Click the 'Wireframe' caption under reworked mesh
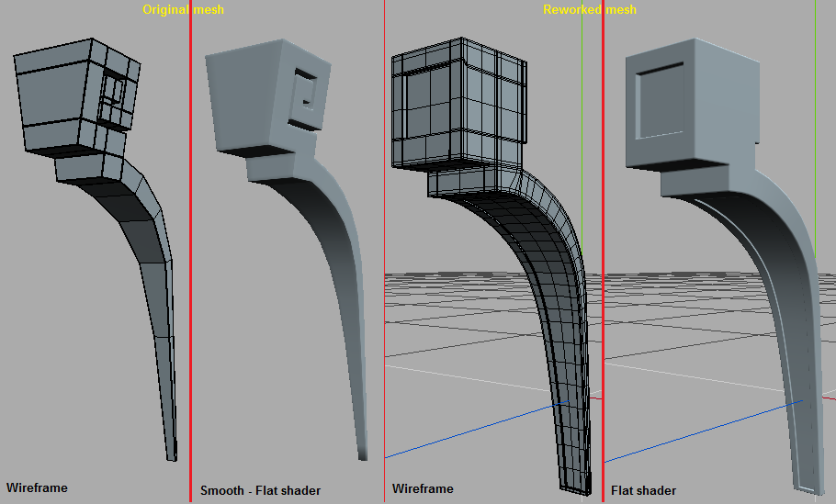This screenshot has width=836, height=504. (x=423, y=488)
